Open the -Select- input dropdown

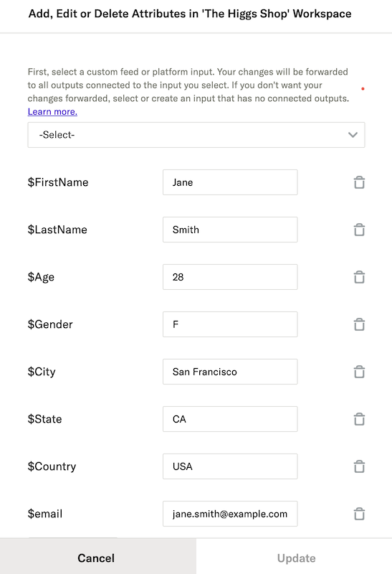196,135
